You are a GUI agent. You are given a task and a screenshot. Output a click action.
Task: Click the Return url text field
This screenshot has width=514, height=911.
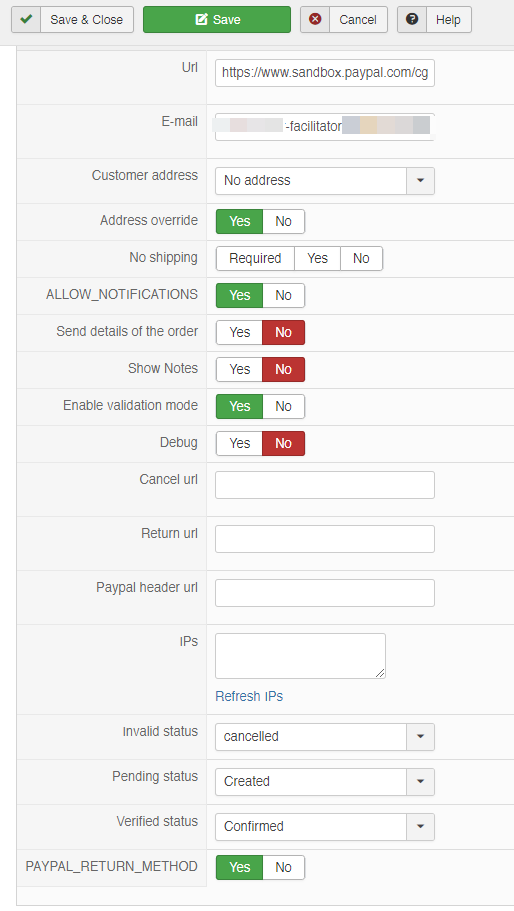pos(325,539)
